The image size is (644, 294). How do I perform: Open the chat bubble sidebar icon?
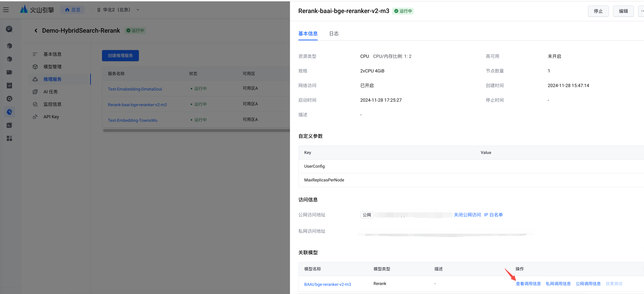point(9,29)
